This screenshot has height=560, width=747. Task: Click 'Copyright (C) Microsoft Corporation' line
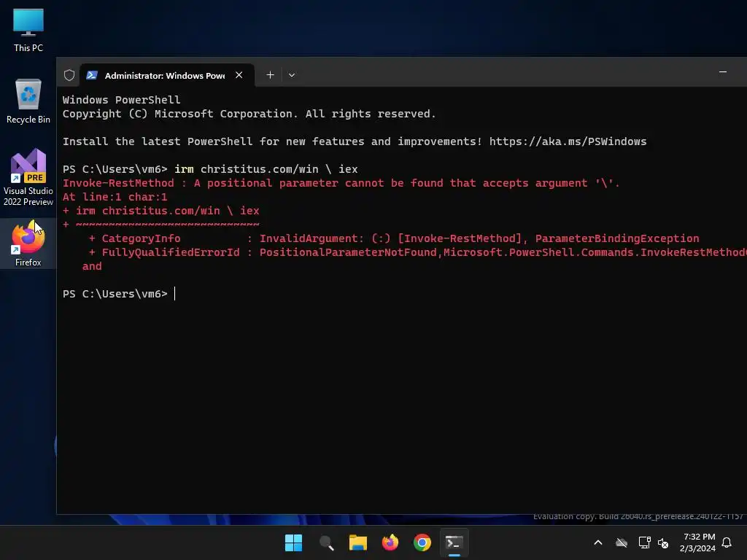249,114
